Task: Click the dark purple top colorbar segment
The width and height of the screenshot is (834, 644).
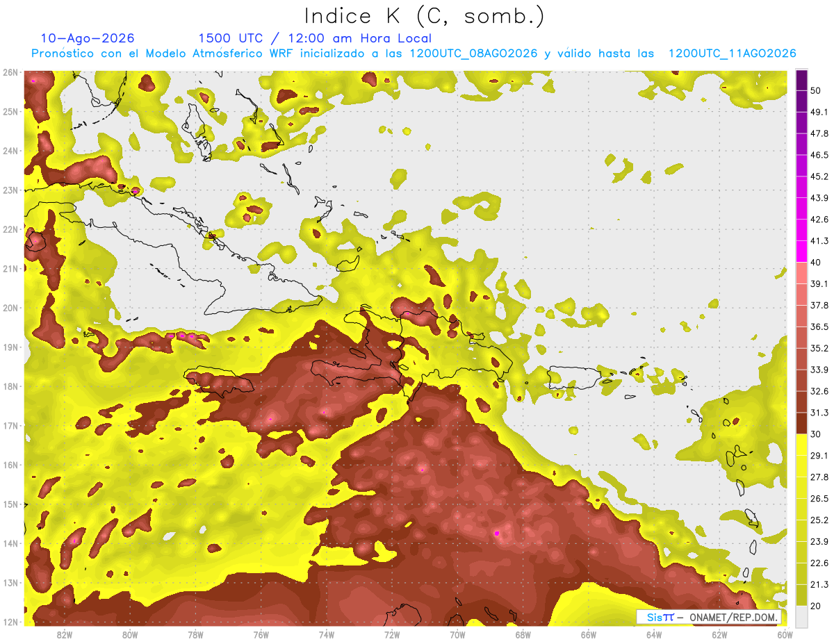Action: (x=801, y=81)
